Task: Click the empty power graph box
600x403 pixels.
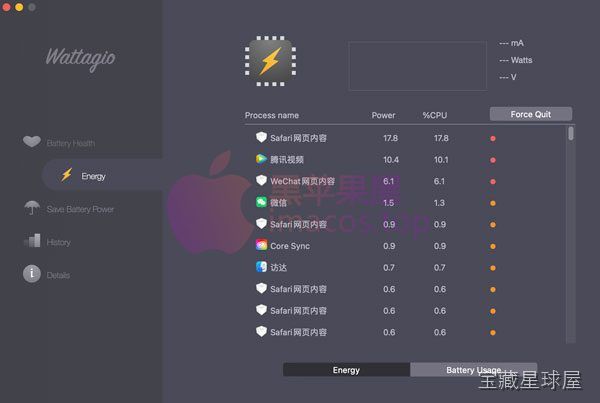Action: (417, 66)
